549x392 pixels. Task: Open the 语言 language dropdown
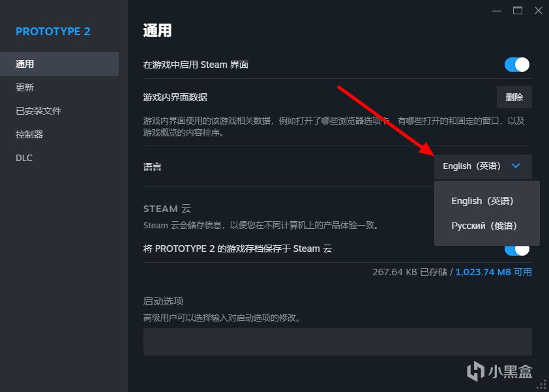[483, 166]
